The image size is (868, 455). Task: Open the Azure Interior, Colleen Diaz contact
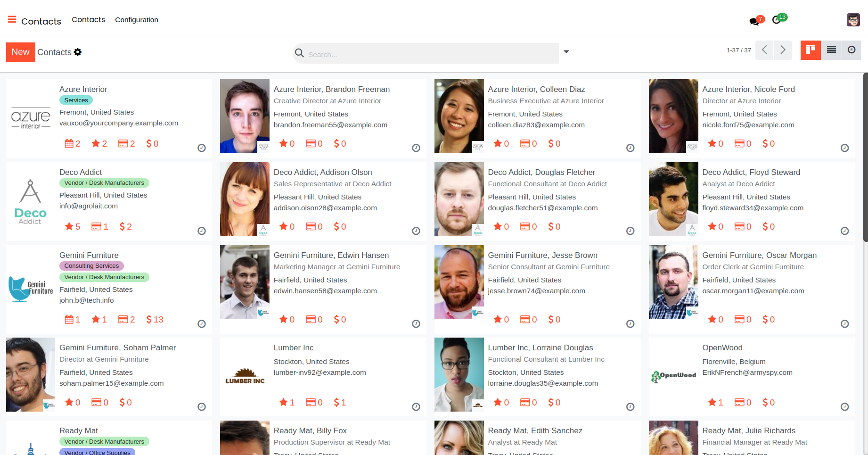(x=536, y=89)
